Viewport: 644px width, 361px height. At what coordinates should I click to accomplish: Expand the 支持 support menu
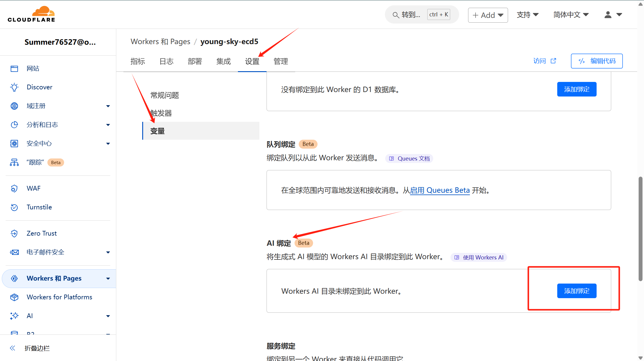click(527, 15)
